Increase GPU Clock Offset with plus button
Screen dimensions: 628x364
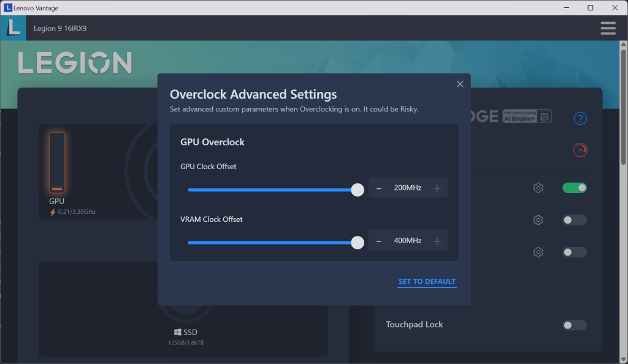(437, 188)
